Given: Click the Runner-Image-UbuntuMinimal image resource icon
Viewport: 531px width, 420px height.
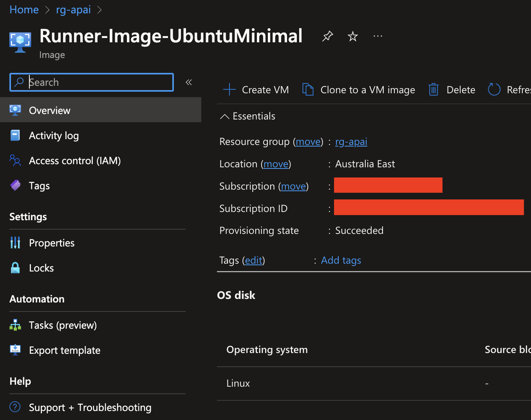Looking at the screenshot, I should (20, 42).
